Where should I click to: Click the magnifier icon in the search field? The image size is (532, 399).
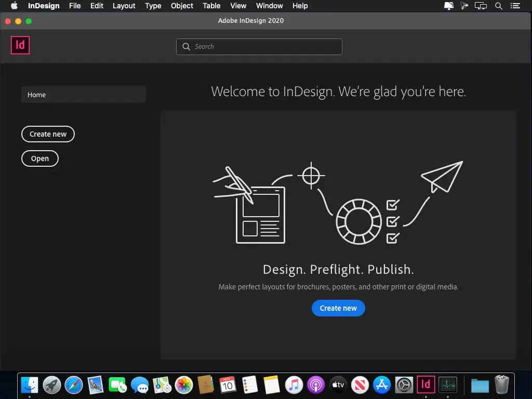(x=186, y=47)
